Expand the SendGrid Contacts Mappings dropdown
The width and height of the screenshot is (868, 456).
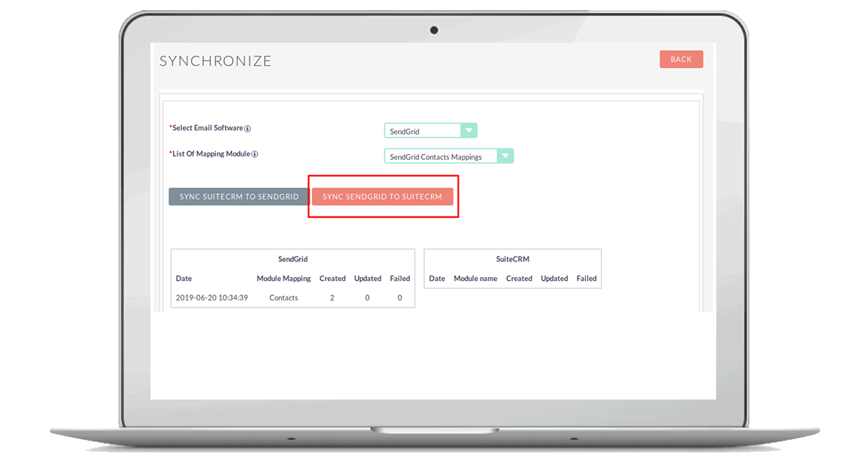pyautogui.click(x=448, y=156)
